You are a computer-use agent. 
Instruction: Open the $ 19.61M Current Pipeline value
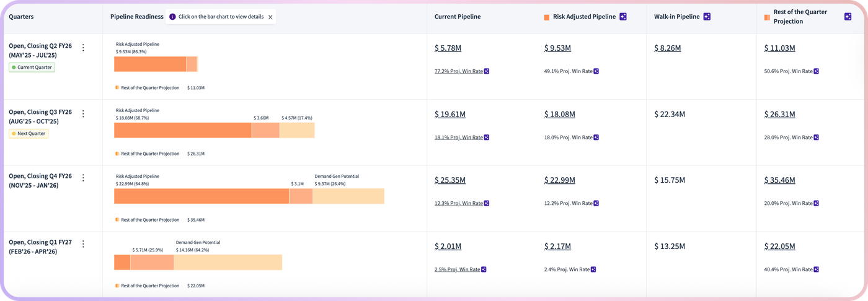click(450, 114)
